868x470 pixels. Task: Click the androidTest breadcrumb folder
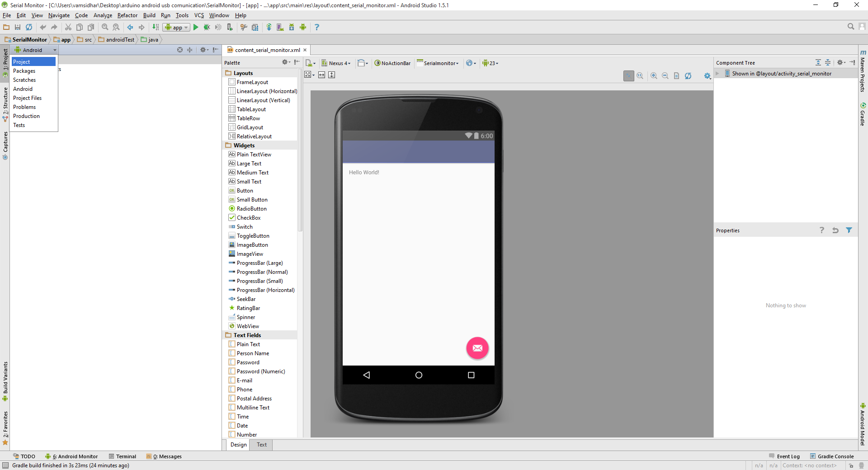pos(117,40)
